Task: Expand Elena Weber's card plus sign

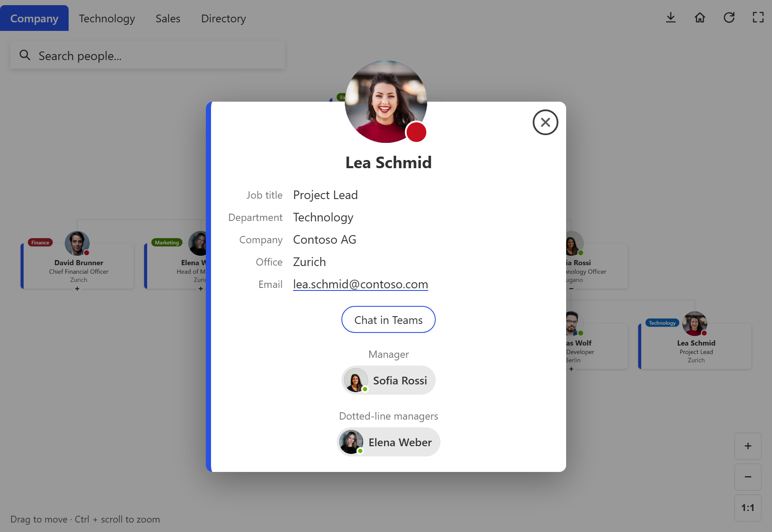Action: (201, 289)
